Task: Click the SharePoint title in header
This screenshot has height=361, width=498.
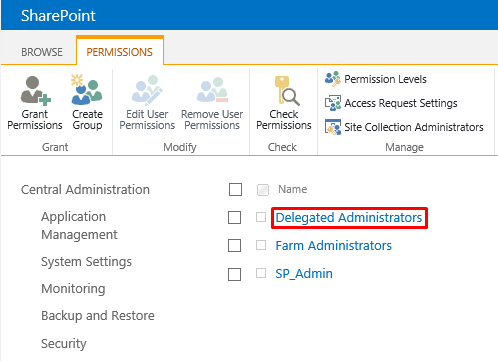Action: click(58, 16)
